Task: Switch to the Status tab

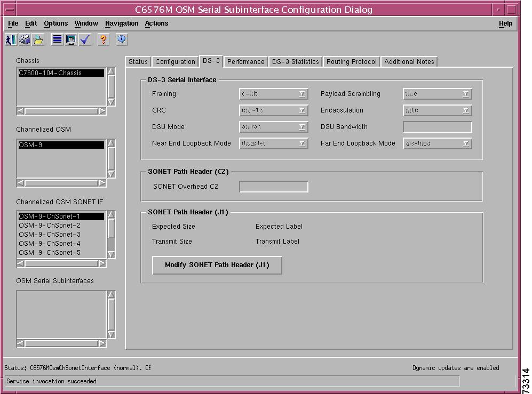Action: tap(138, 62)
